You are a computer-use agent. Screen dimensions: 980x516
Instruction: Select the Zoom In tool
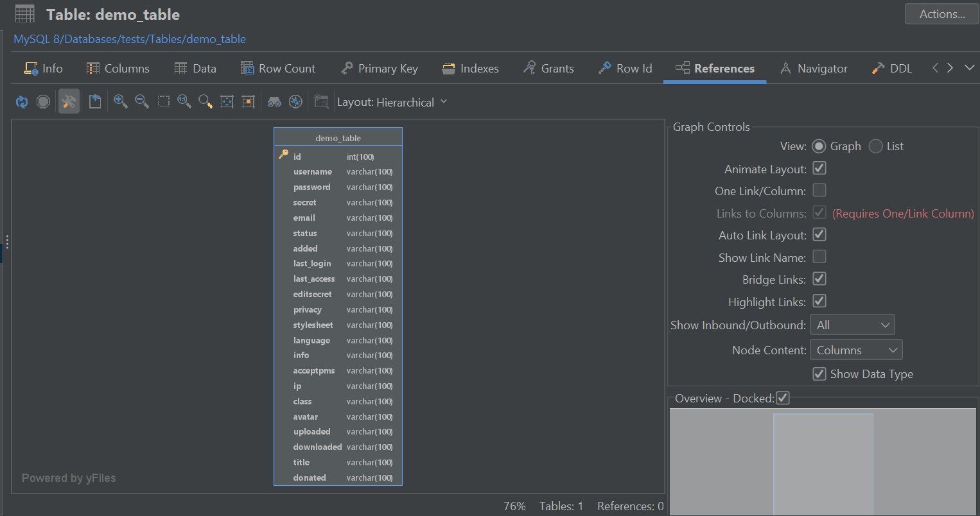pyautogui.click(x=120, y=101)
